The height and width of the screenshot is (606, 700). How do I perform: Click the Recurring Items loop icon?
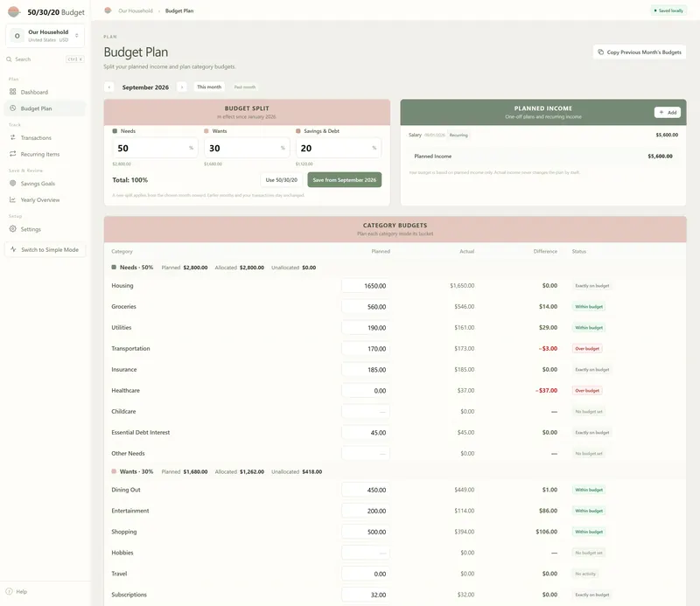click(12, 154)
